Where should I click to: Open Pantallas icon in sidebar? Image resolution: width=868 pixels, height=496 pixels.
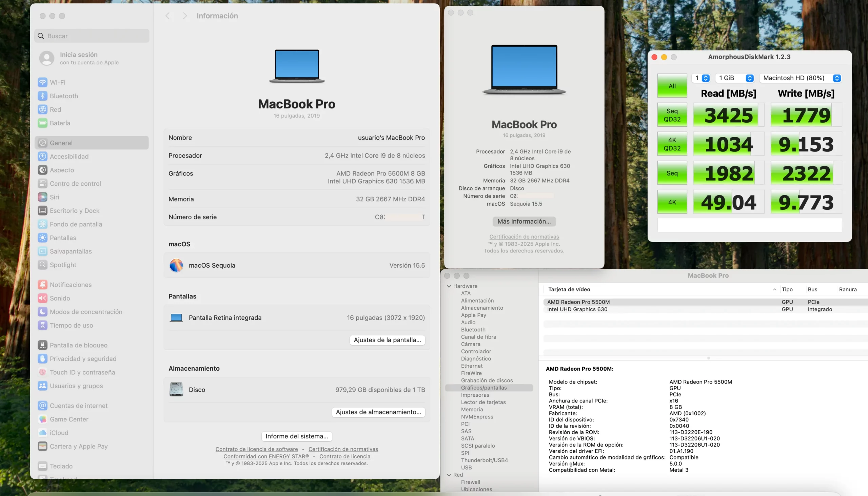pos(42,238)
